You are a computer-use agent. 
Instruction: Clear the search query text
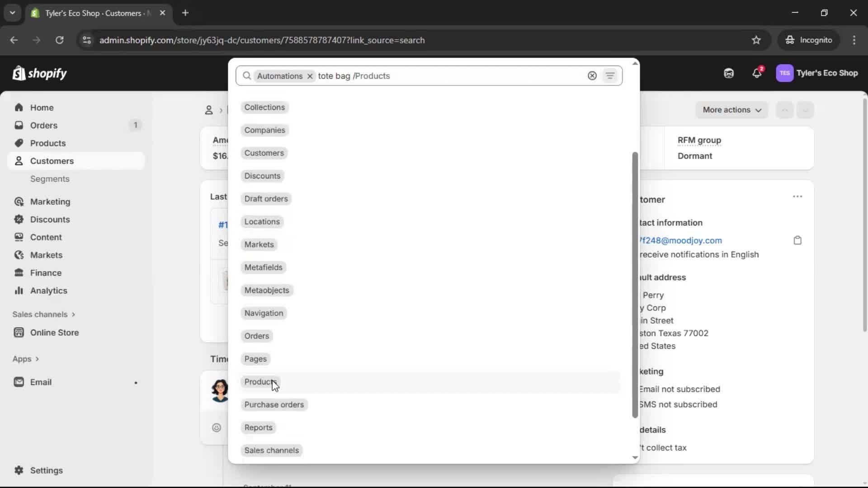pyautogui.click(x=592, y=75)
